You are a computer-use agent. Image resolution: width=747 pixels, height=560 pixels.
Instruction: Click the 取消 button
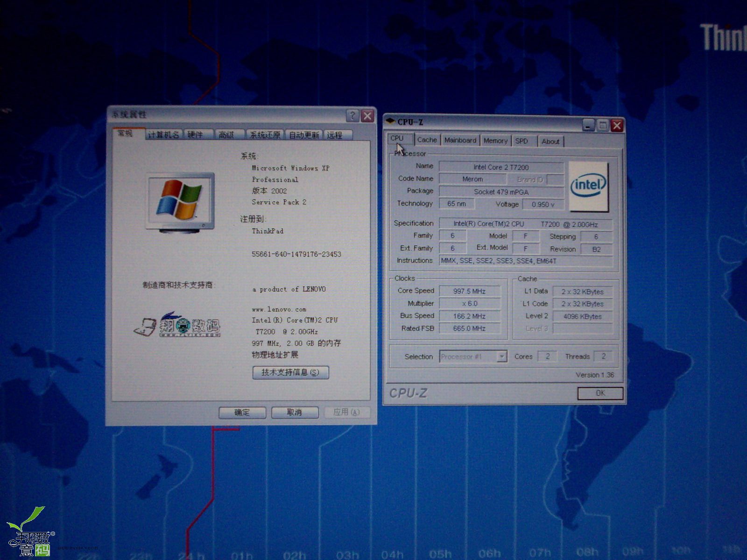[295, 412]
